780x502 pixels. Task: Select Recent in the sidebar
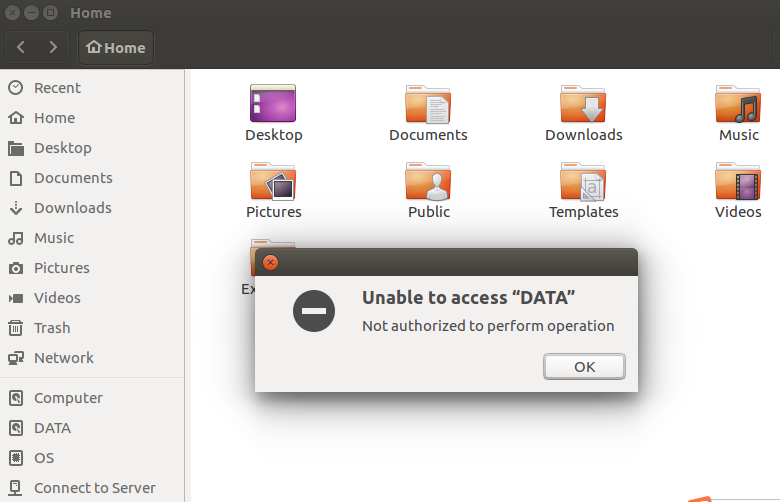pos(57,88)
